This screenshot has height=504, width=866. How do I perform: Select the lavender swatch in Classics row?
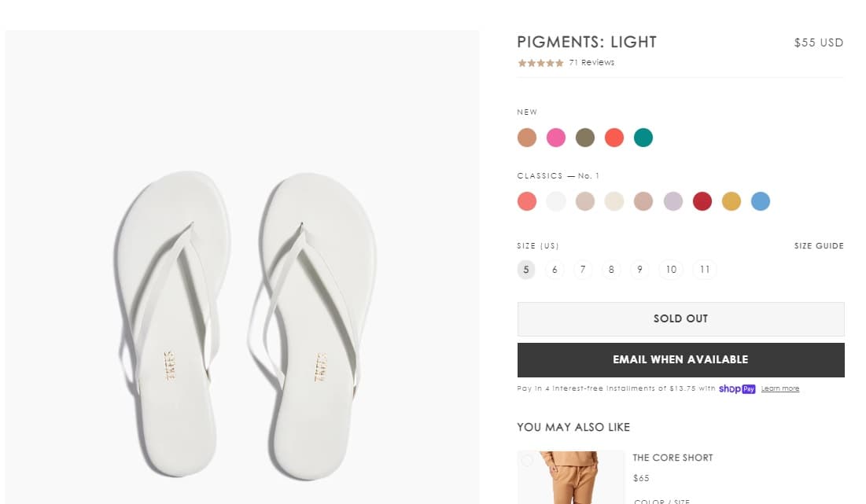point(673,201)
